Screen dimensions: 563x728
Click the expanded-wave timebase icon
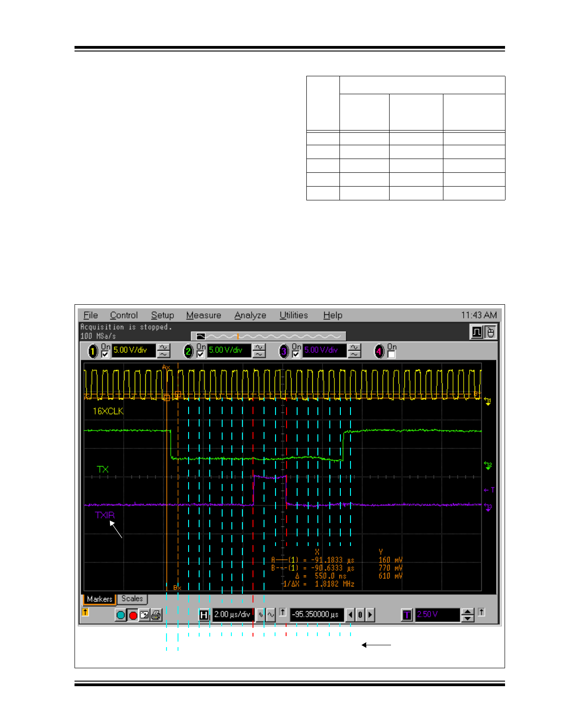pos(270,614)
